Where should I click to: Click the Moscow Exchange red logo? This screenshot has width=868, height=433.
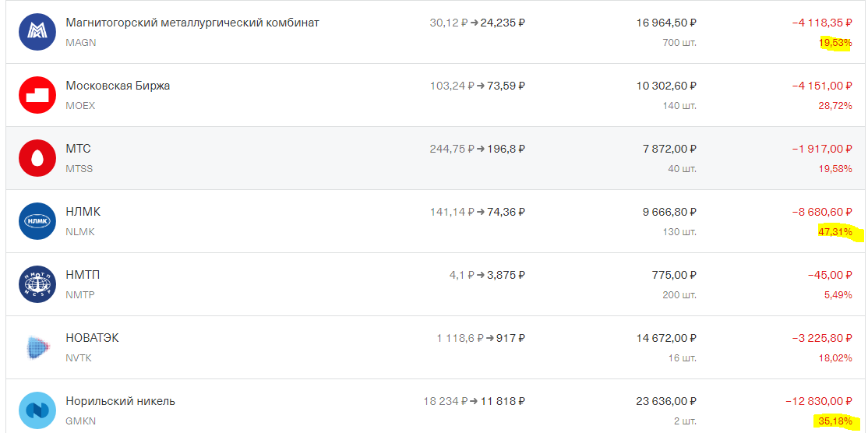[37, 95]
